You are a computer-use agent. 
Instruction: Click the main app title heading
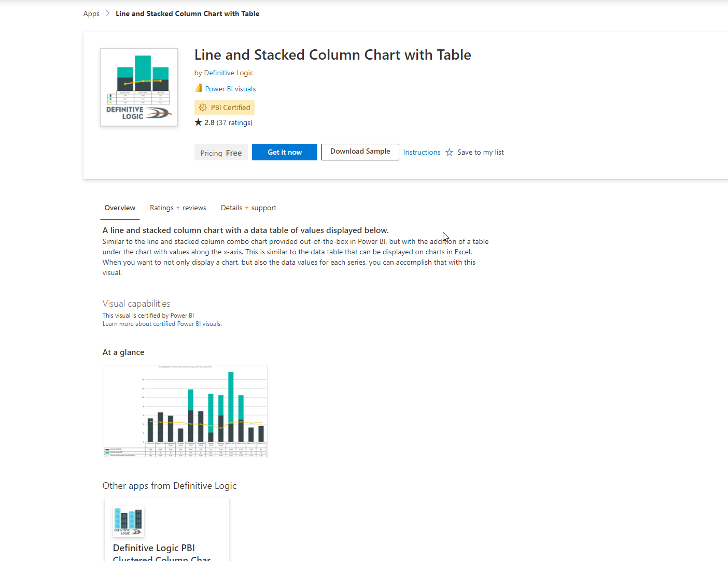(x=333, y=54)
